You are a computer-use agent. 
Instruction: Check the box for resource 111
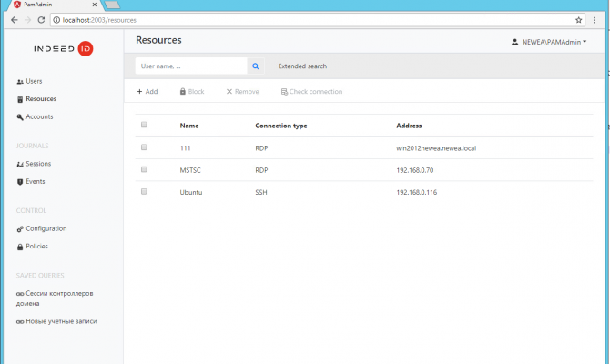144,147
